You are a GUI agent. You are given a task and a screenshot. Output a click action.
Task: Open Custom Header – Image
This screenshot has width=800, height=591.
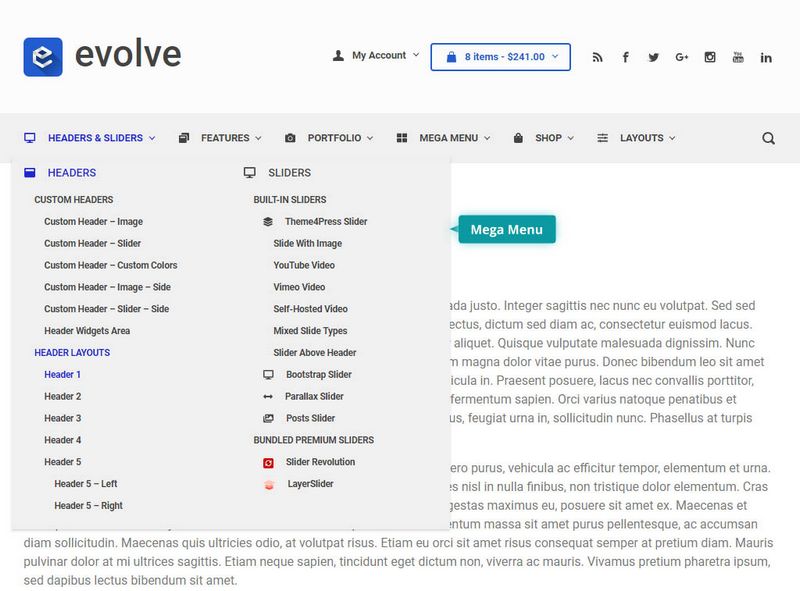pos(93,221)
